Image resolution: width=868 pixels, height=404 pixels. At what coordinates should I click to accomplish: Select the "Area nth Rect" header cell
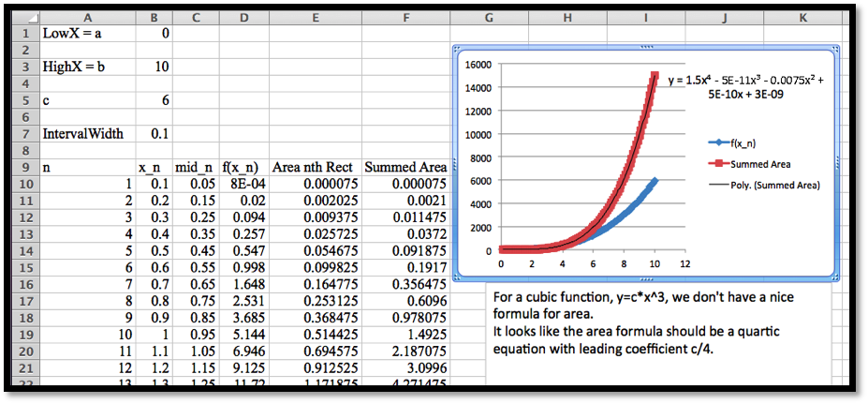(314, 167)
